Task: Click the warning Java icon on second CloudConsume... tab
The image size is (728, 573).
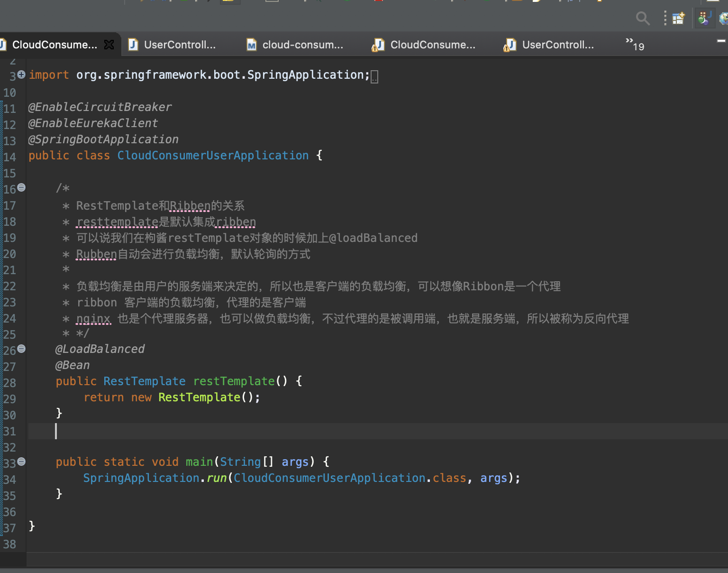Action: click(378, 45)
